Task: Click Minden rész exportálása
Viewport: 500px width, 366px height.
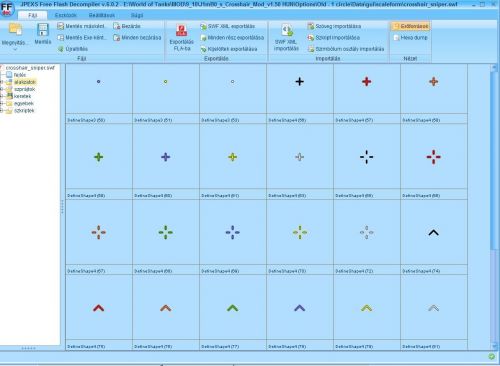Action: (232, 38)
